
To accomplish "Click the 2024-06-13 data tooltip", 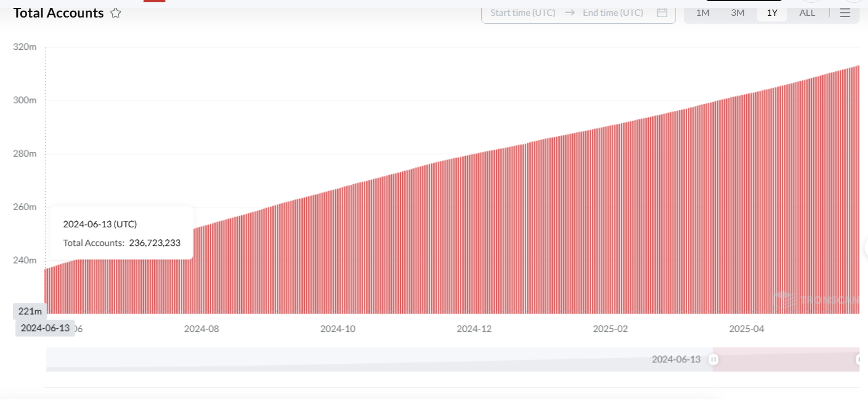I will pos(121,233).
